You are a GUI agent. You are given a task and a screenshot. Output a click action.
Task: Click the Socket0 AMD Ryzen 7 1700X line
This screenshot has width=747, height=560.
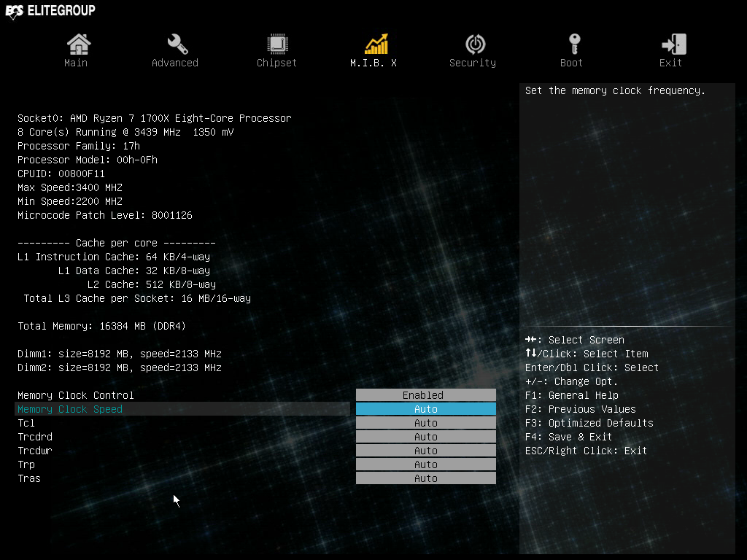[x=155, y=118]
